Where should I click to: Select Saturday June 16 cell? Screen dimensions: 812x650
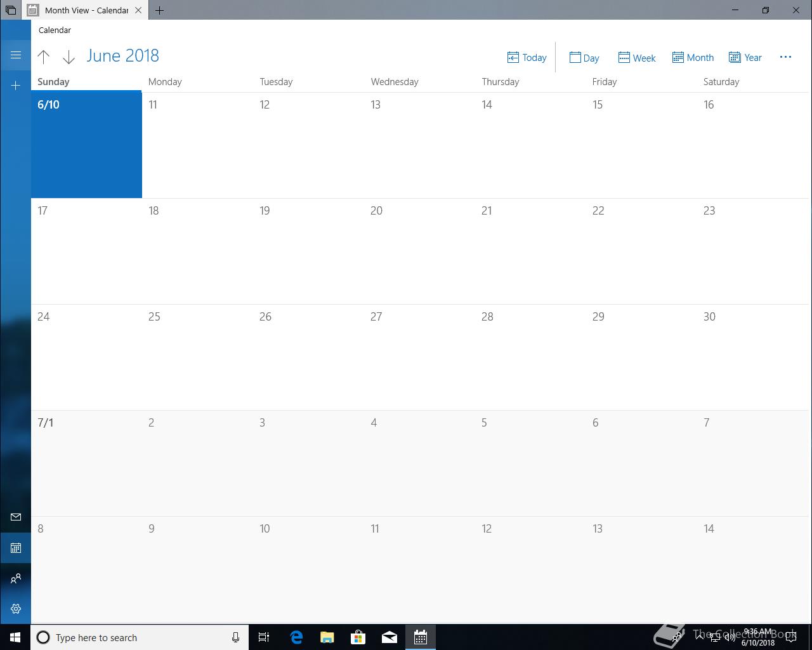(753, 145)
